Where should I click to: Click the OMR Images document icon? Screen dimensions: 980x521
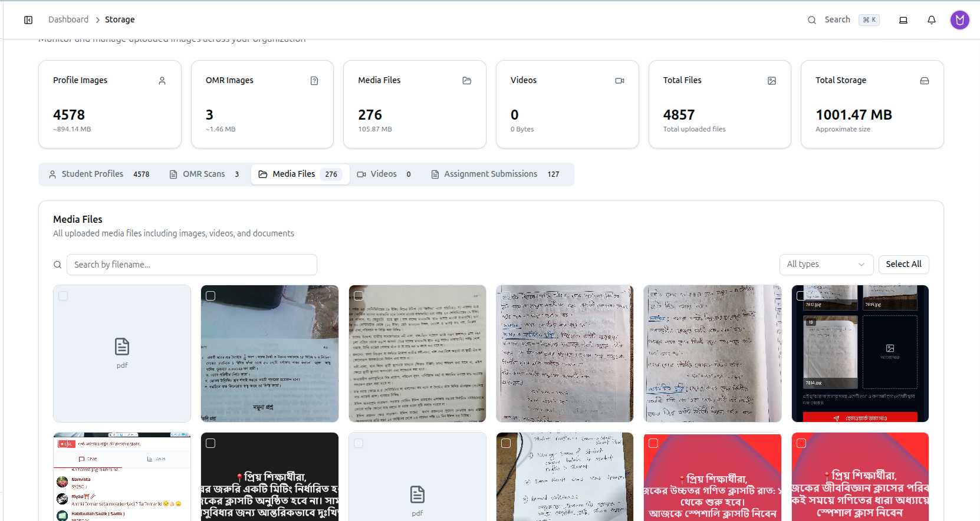[x=314, y=81]
